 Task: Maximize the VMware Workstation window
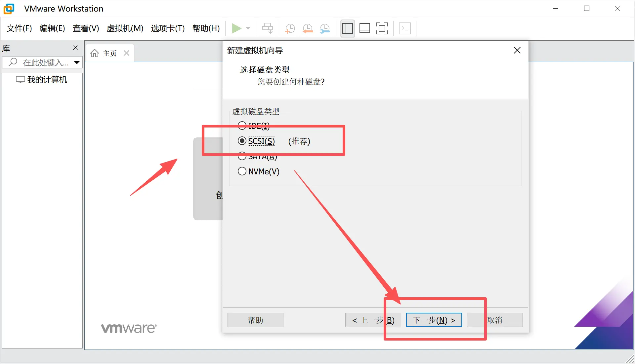[x=587, y=9]
